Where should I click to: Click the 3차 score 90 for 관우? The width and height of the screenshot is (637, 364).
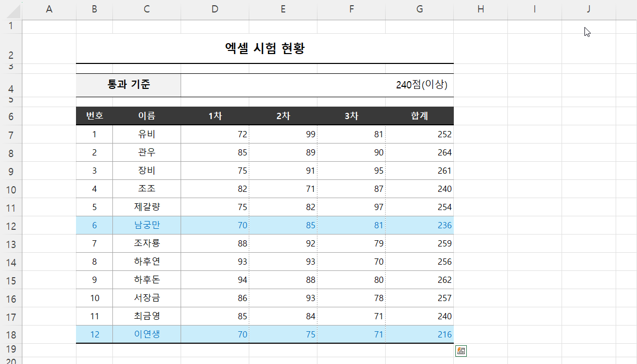[351, 152]
